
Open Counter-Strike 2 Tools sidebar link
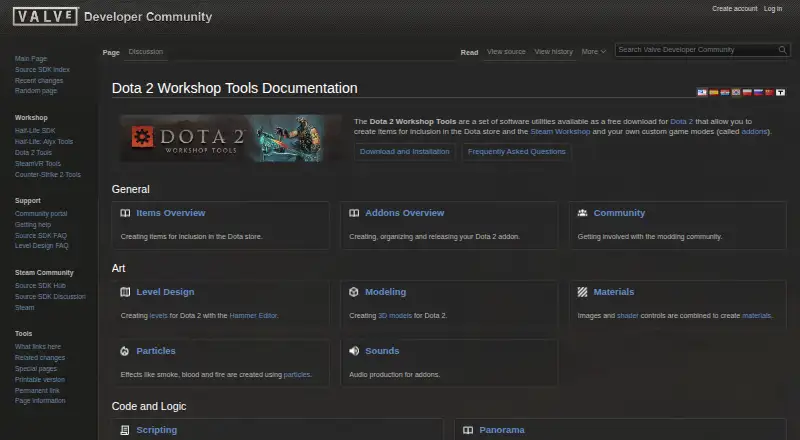tap(47, 175)
